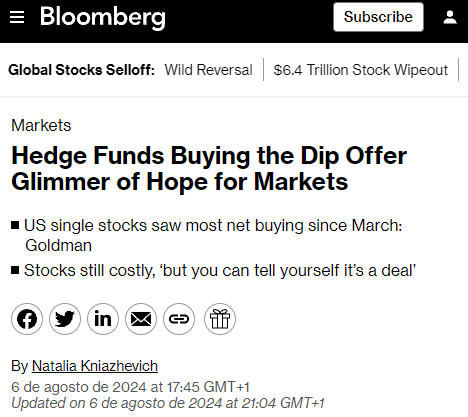The height and width of the screenshot is (417, 468).
Task: Share the article on Twitter
Action: (65, 319)
